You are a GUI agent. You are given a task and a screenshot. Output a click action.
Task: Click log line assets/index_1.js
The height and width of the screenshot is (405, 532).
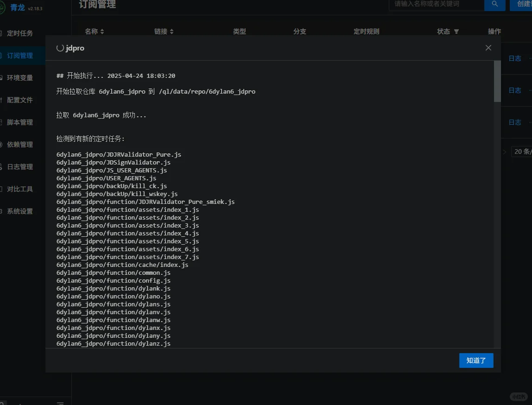pyautogui.click(x=127, y=209)
